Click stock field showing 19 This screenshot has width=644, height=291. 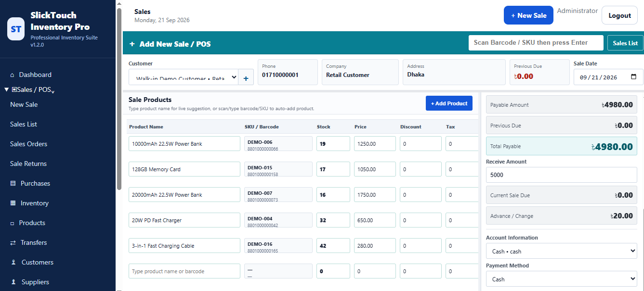[x=333, y=144]
